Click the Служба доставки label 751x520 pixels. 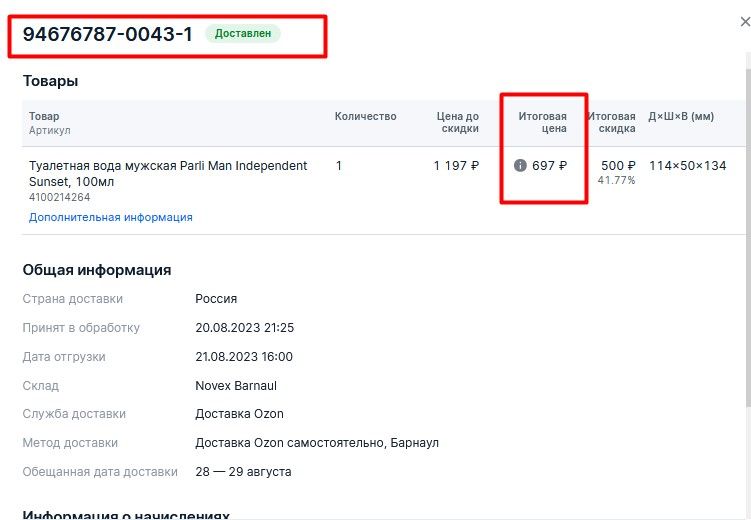click(74, 414)
